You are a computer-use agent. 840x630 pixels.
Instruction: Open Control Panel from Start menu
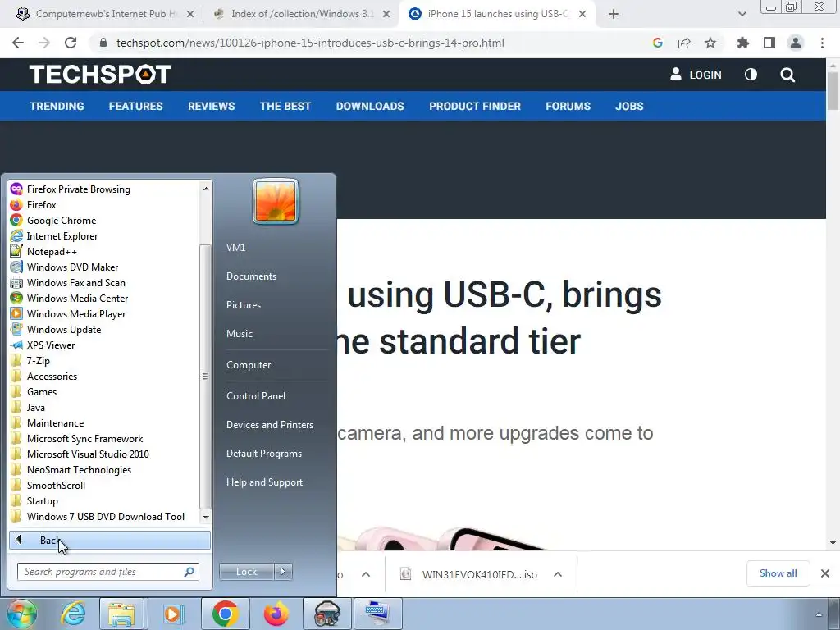coord(256,396)
